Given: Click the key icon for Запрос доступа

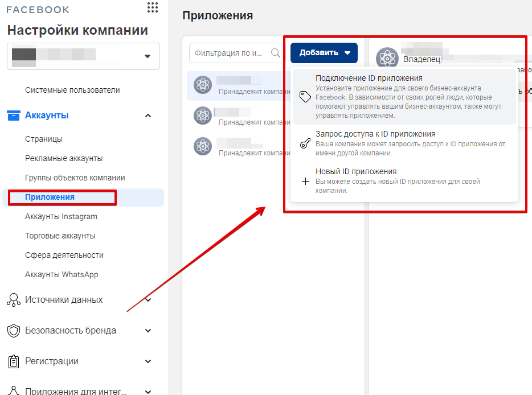Looking at the screenshot, I should 305,143.
